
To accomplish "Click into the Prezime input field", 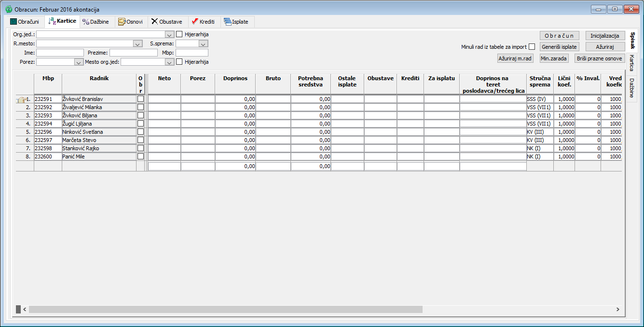I will pyautogui.click(x=134, y=53).
